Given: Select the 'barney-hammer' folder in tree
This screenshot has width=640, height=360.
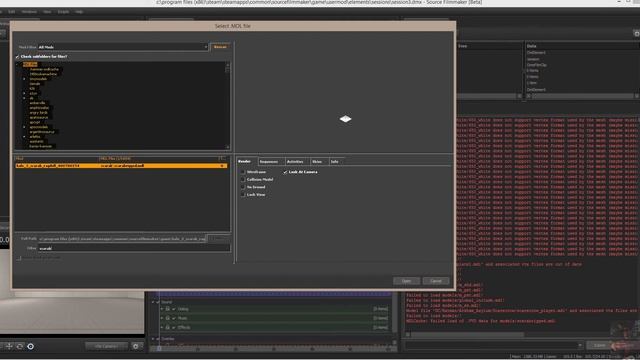Looking at the screenshot, I should (41, 146).
